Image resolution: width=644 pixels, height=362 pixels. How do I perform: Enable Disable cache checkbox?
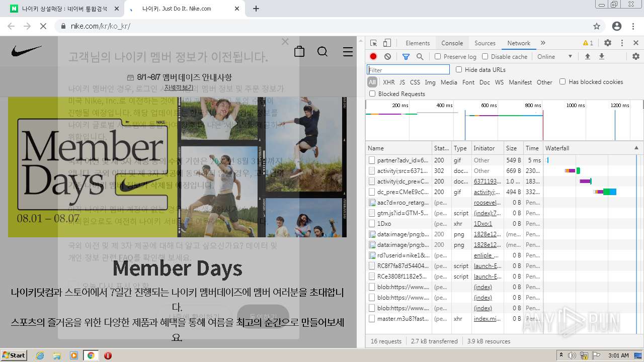coord(485,57)
